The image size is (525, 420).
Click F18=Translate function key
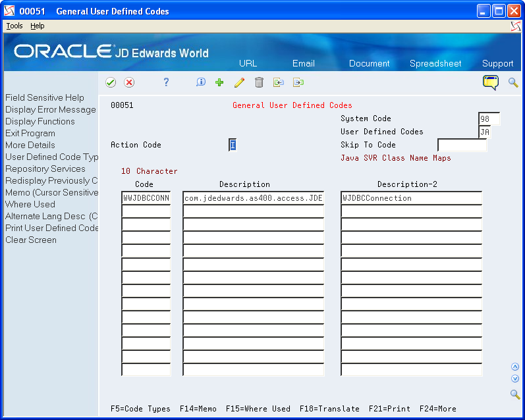329,409
